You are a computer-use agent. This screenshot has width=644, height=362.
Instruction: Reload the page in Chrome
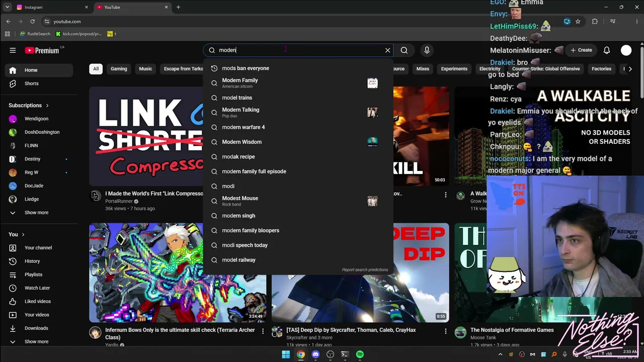[32, 22]
